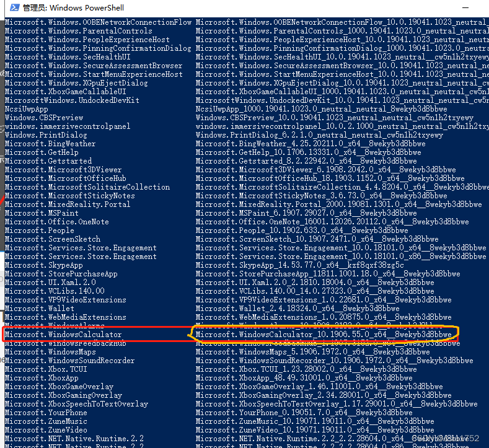The height and width of the screenshot is (448, 489).
Task: Click Microsoft.XboxApp in the name column
Action: point(42,378)
